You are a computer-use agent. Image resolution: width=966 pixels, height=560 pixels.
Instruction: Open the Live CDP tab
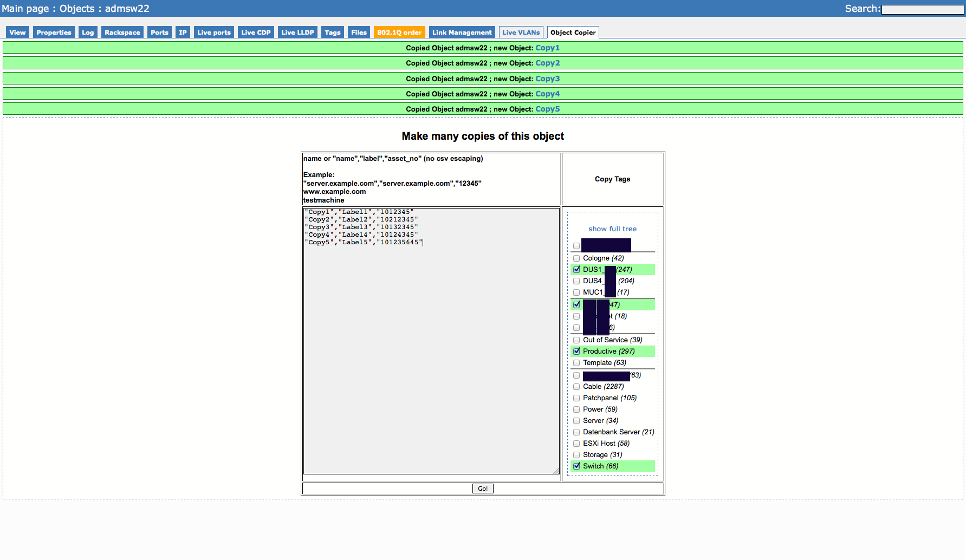[256, 32]
